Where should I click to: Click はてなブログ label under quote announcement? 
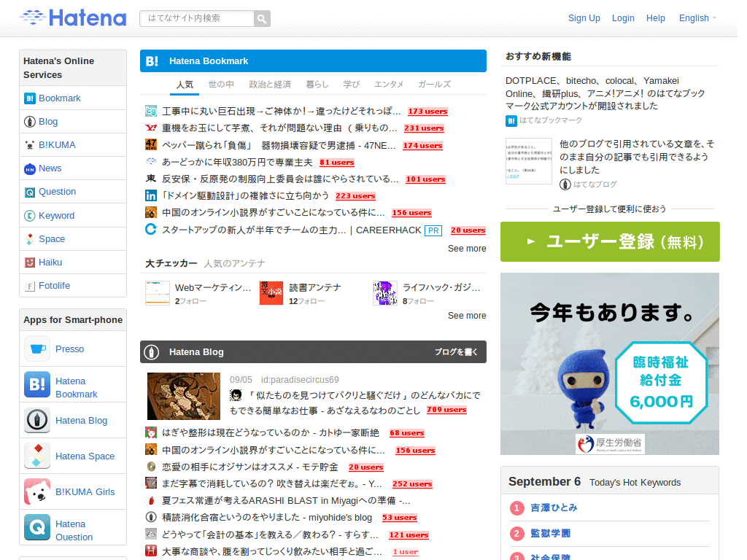click(595, 184)
